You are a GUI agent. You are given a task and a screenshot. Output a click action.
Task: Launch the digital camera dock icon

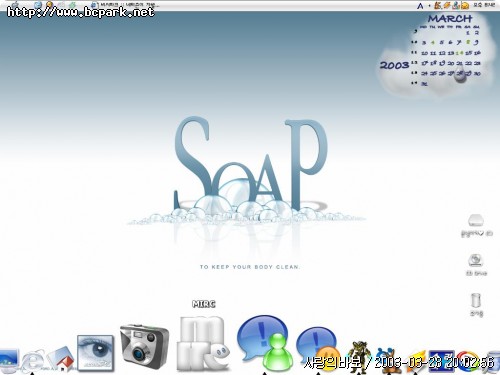point(144,346)
